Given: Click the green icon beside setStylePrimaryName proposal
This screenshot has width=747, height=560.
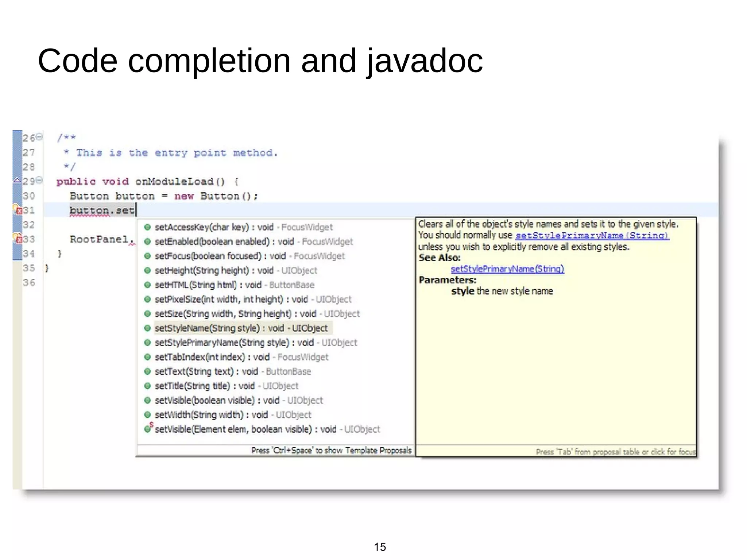Looking at the screenshot, I should click(x=147, y=343).
